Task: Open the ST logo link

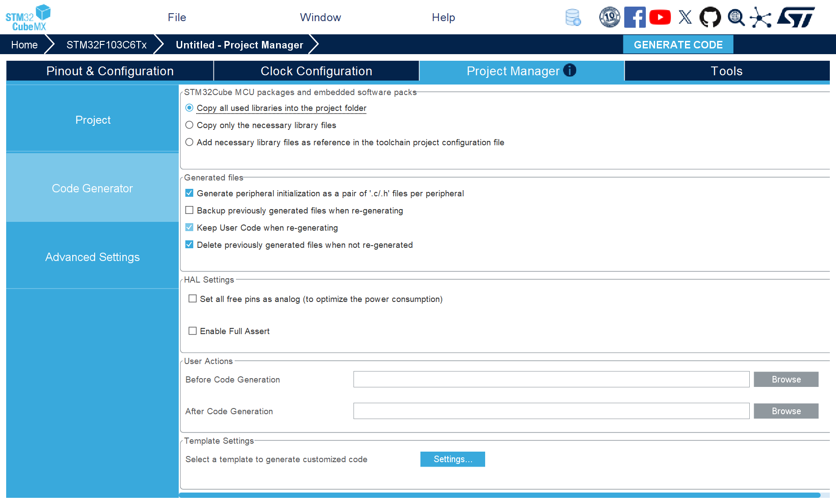Action: tap(796, 17)
